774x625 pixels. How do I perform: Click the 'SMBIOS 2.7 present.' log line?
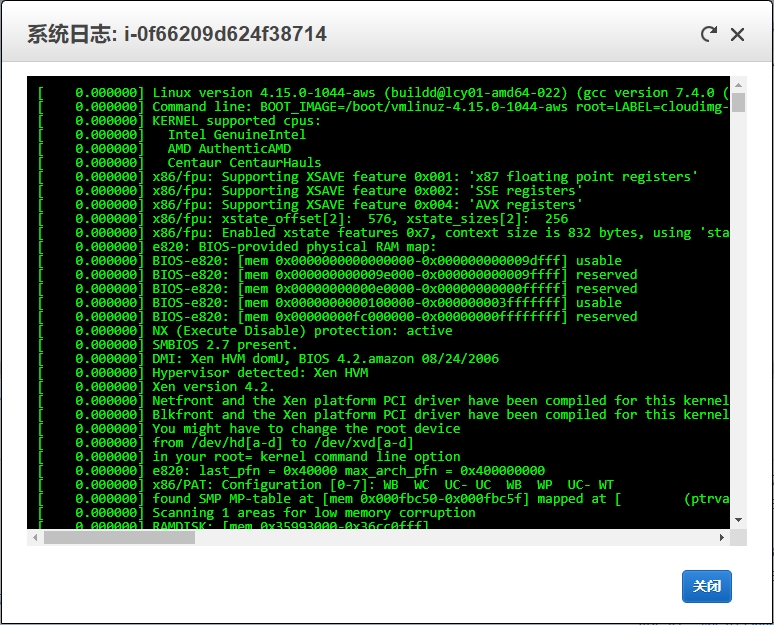pos(224,344)
